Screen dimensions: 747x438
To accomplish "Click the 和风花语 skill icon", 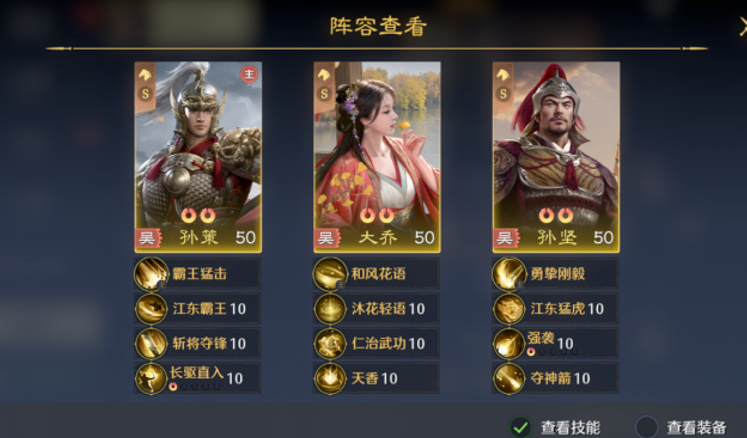I will (330, 274).
